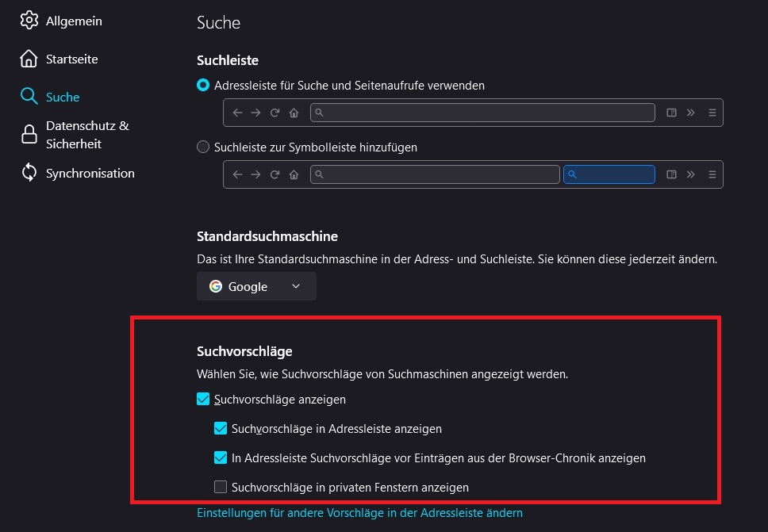Disable 'Suchvorschläge in Adressleiste anzeigen'
The image size is (768, 532).
point(221,429)
